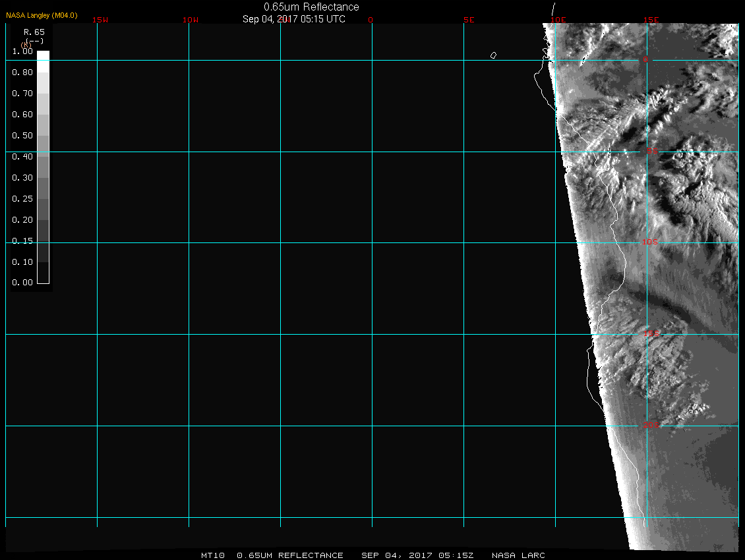Click the black bottom of the reflectance color bar
This screenshot has width=745, height=560.
point(43,273)
